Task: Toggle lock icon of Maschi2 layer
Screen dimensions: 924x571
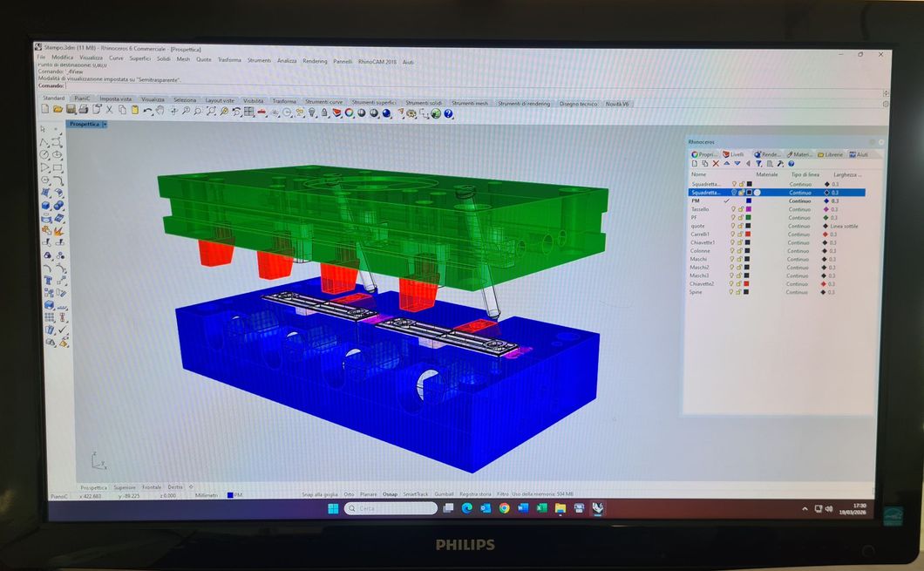Action: click(x=740, y=267)
